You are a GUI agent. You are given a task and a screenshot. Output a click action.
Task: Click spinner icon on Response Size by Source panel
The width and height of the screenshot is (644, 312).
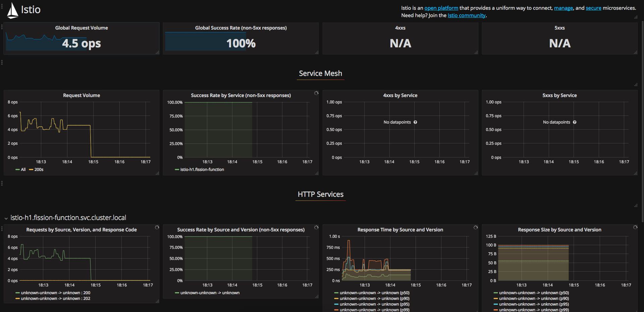pyautogui.click(x=635, y=227)
